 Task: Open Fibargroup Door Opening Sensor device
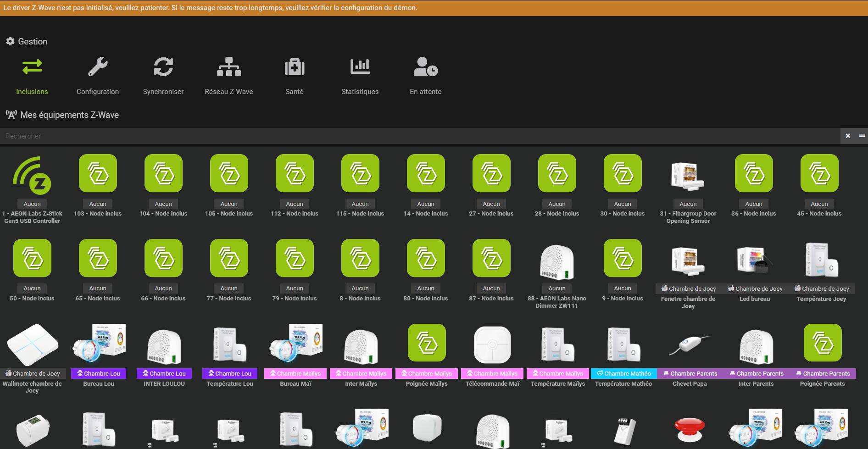[688, 176]
